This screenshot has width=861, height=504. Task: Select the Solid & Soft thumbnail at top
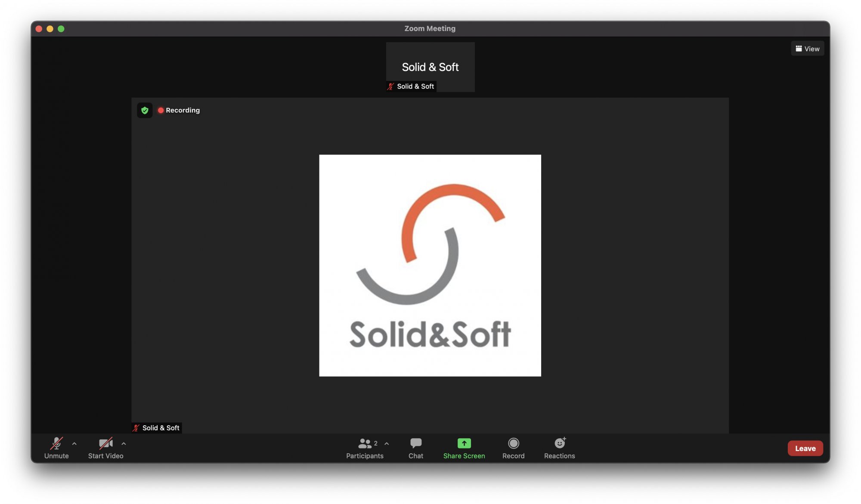[430, 67]
